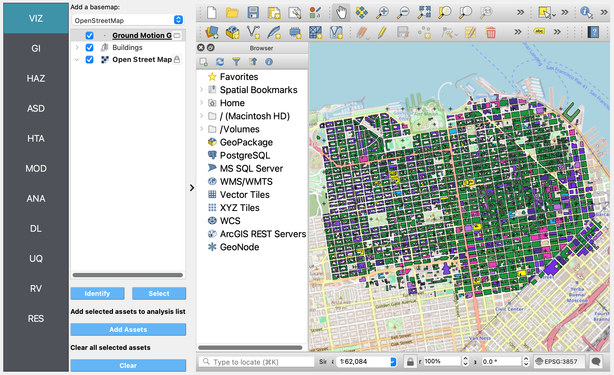The width and height of the screenshot is (614, 375).
Task: Expand the Buildings layer group
Action: 77,47
